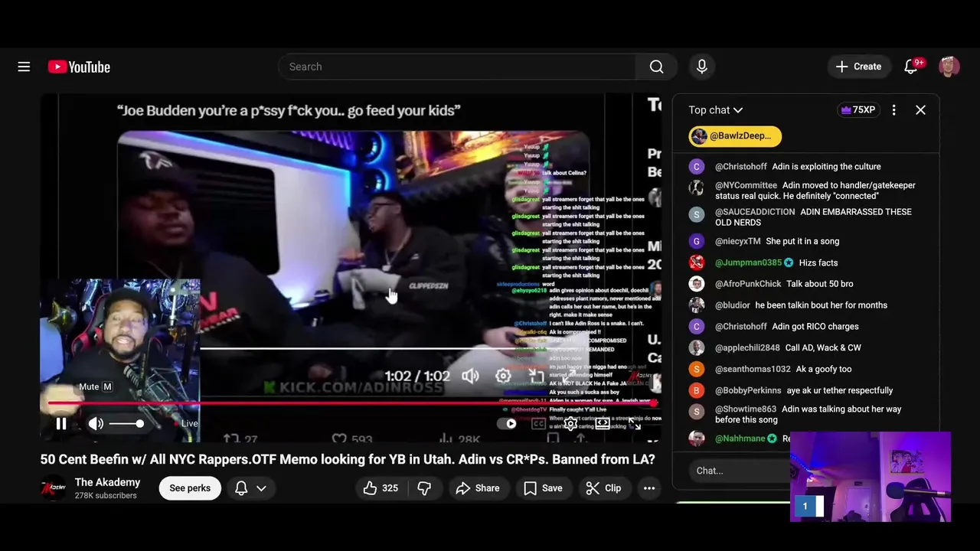Open player settings gear
Image resolution: width=980 pixels, height=551 pixels.
tap(570, 423)
